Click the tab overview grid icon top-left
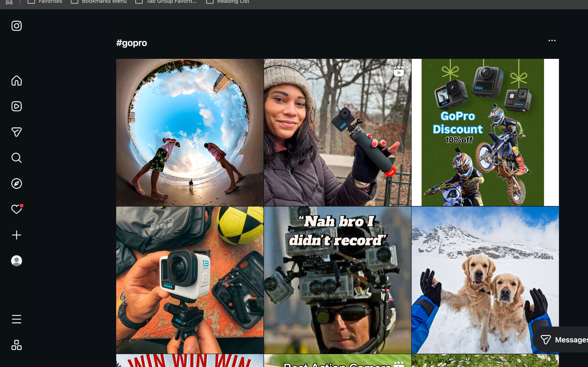This screenshot has width=588, height=367. coord(9,2)
